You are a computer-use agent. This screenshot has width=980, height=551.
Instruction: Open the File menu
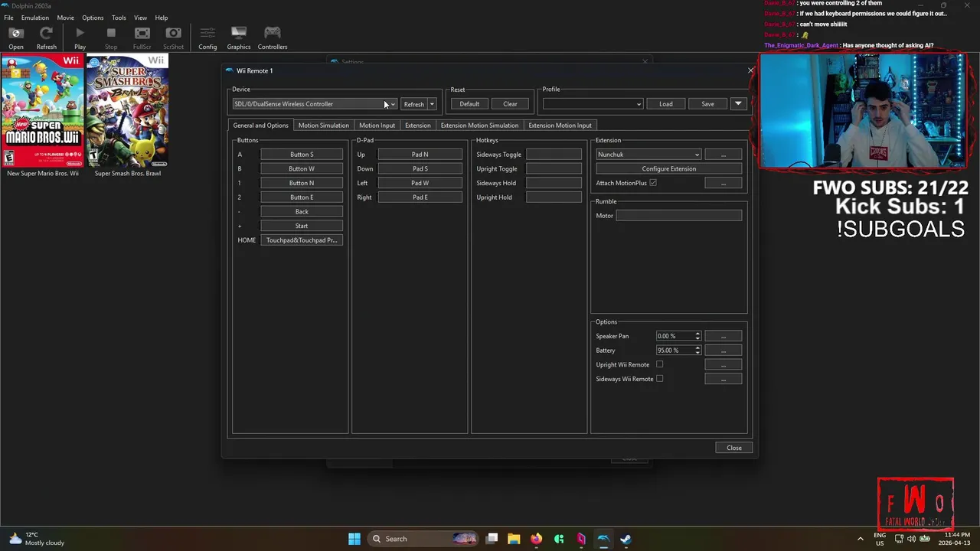8,18
